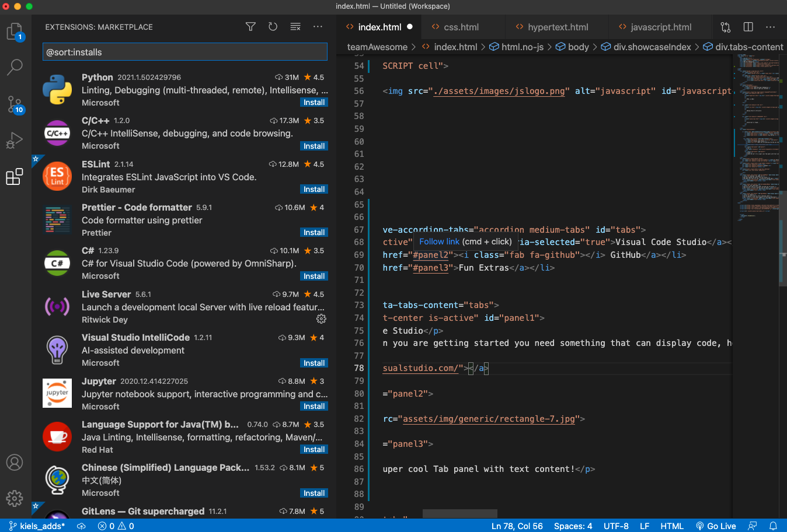
Task: Open errors and warnings count in status bar
Action: click(x=116, y=526)
